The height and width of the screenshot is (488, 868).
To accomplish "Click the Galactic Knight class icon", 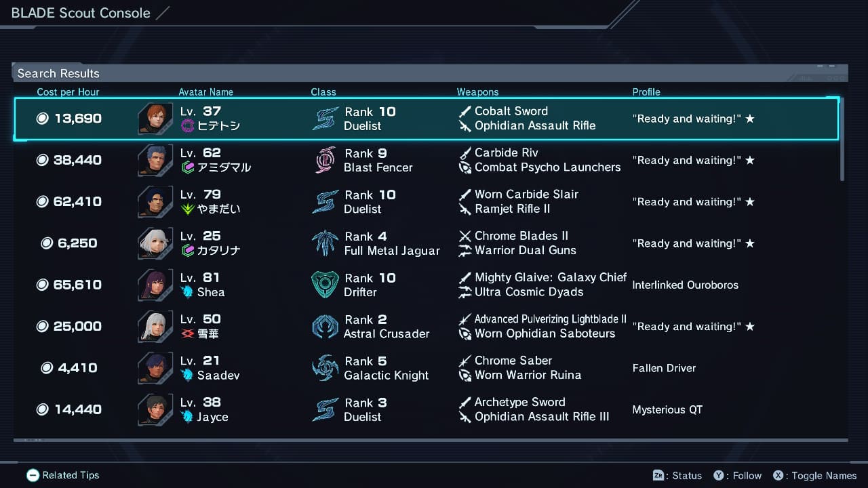I will (x=325, y=368).
